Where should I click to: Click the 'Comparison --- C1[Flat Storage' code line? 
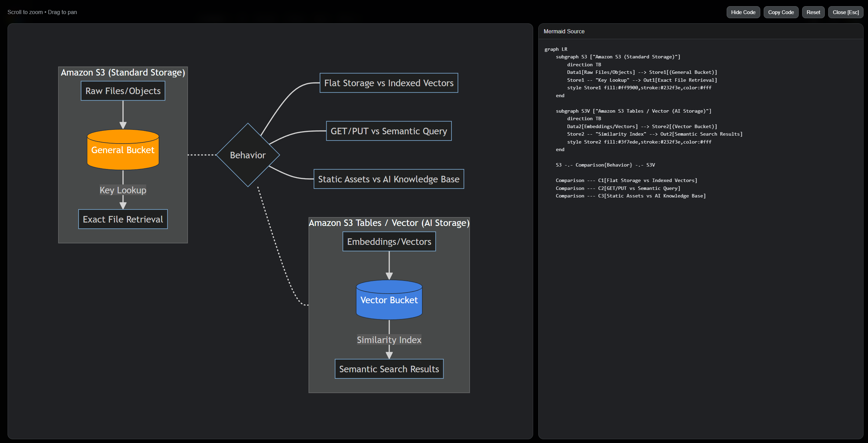point(626,181)
